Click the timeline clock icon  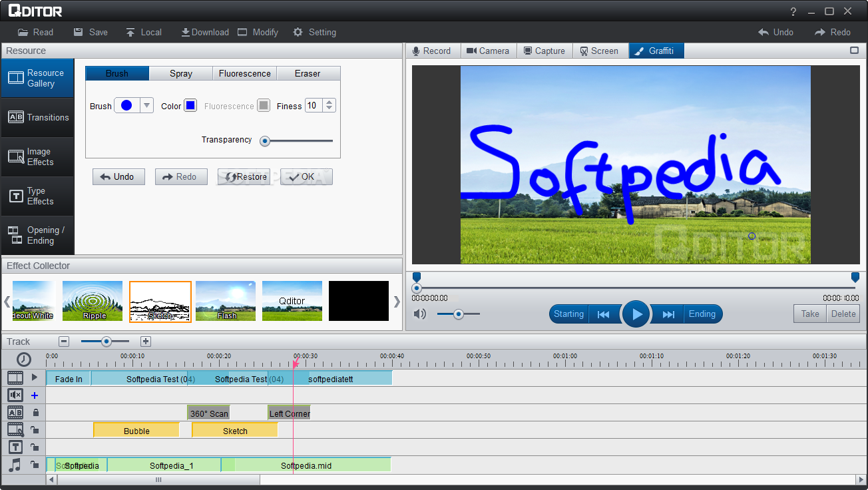click(x=24, y=360)
